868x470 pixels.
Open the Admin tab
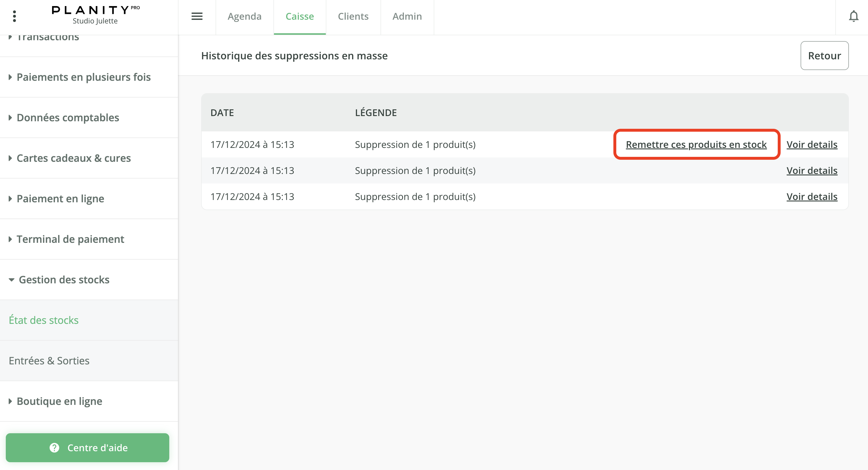pyautogui.click(x=407, y=16)
